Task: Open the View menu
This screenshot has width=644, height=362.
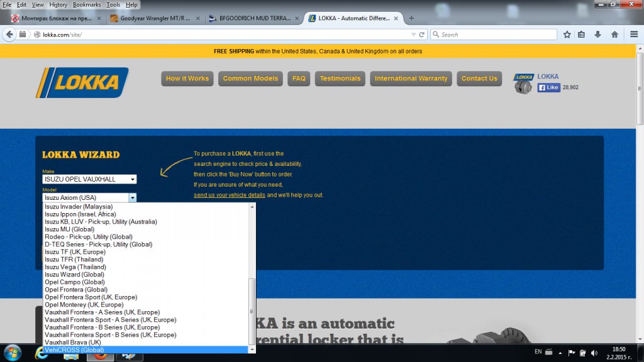Action: pos(37,5)
